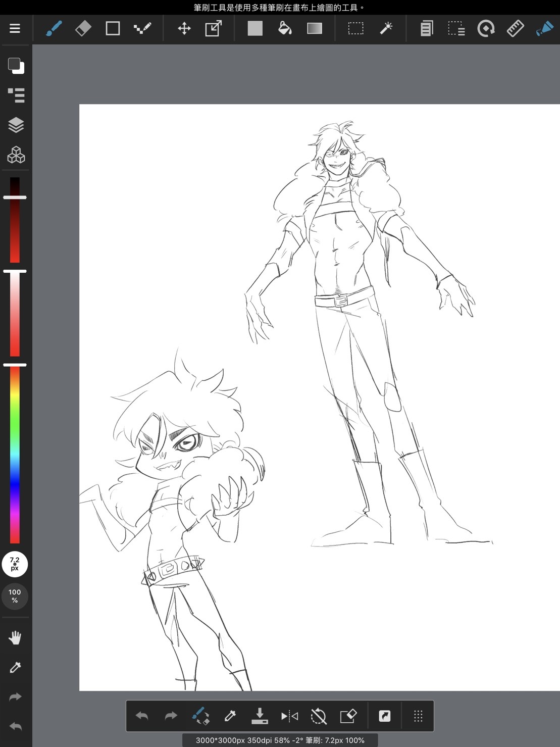The width and height of the screenshot is (560, 747).
Task: Open the brush list panel
Action: (x=16, y=95)
